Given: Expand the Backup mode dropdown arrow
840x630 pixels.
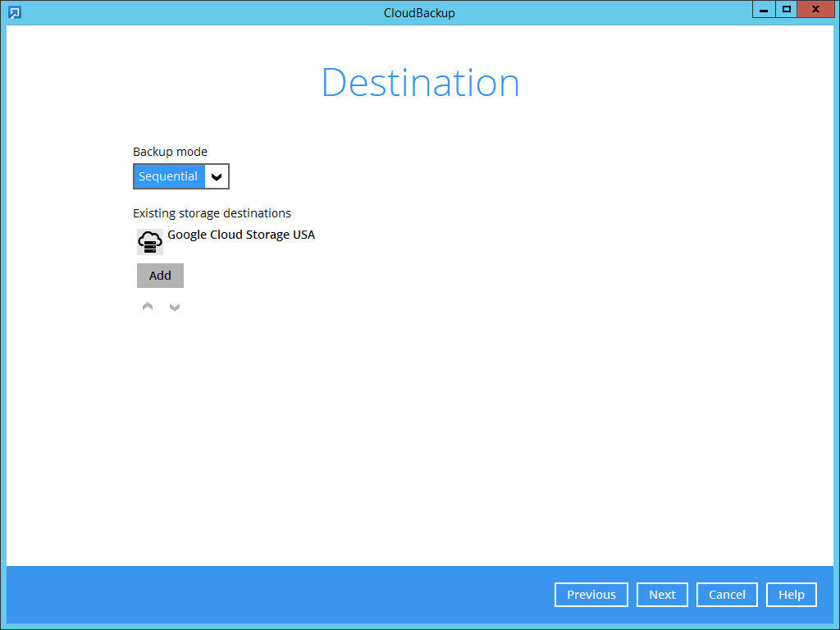Looking at the screenshot, I should tap(217, 176).
